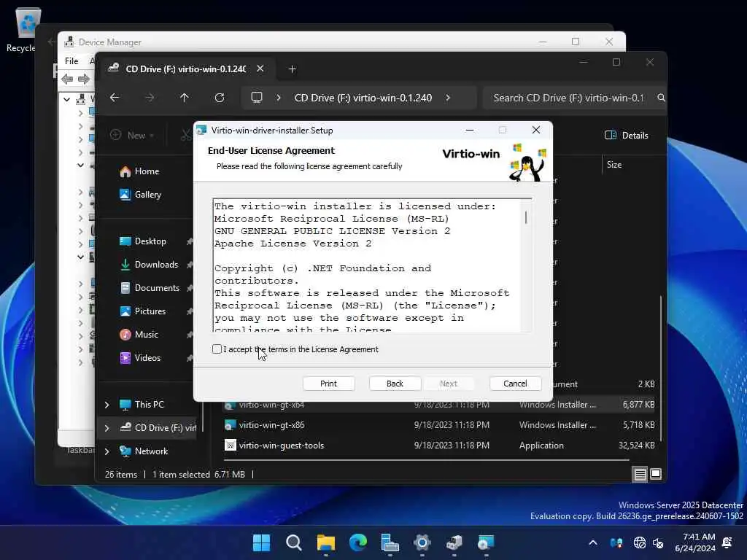Open File Explorer from the taskbar

tap(326, 542)
